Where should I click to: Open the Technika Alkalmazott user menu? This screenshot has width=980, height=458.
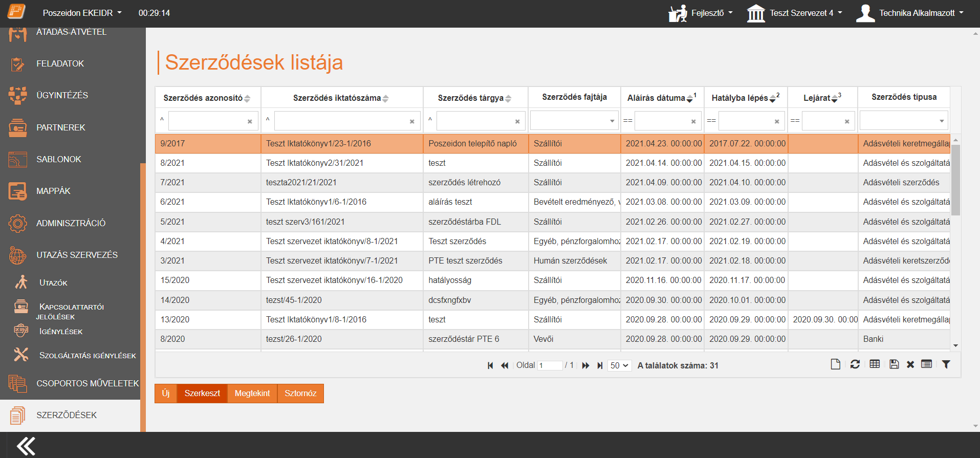[x=921, y=13]
